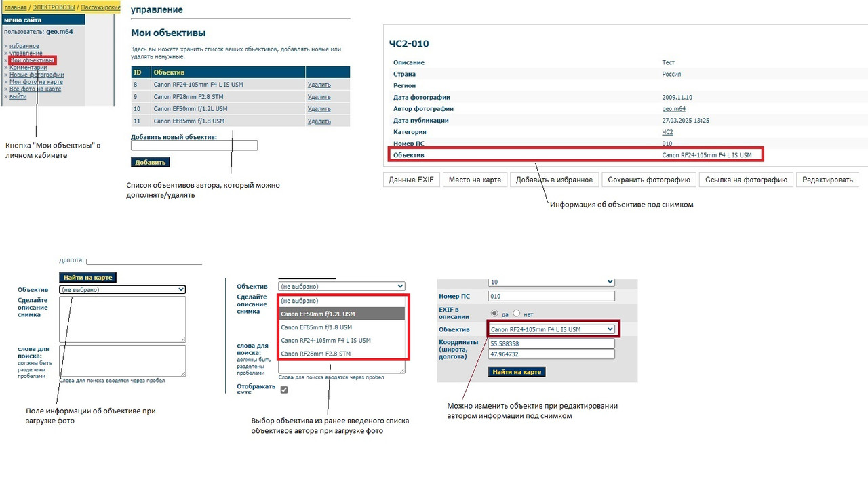Click the photo title 'ЧС2-010'
868x479 pixels.
point(409,44)
